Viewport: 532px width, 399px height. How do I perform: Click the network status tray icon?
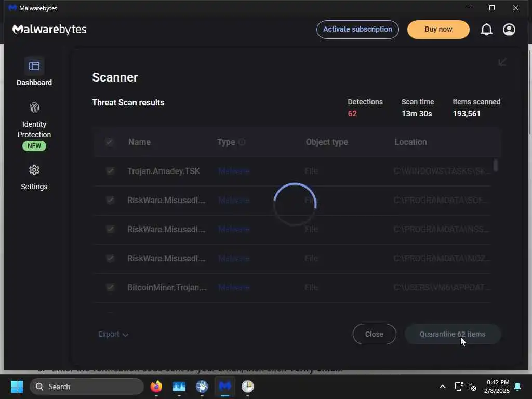(x=459, y=387)
